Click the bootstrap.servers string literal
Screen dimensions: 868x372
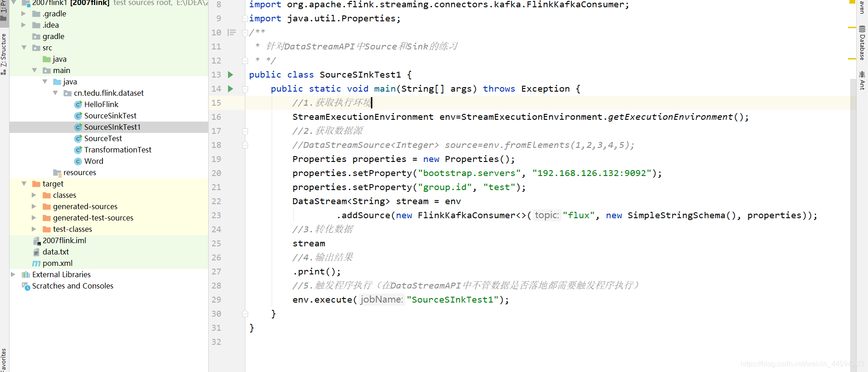(x=469, y=173)
